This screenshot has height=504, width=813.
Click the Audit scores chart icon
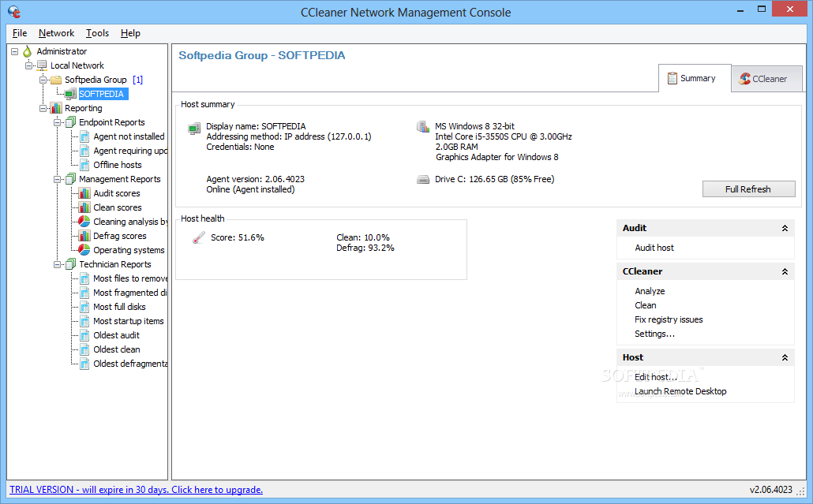84,193
